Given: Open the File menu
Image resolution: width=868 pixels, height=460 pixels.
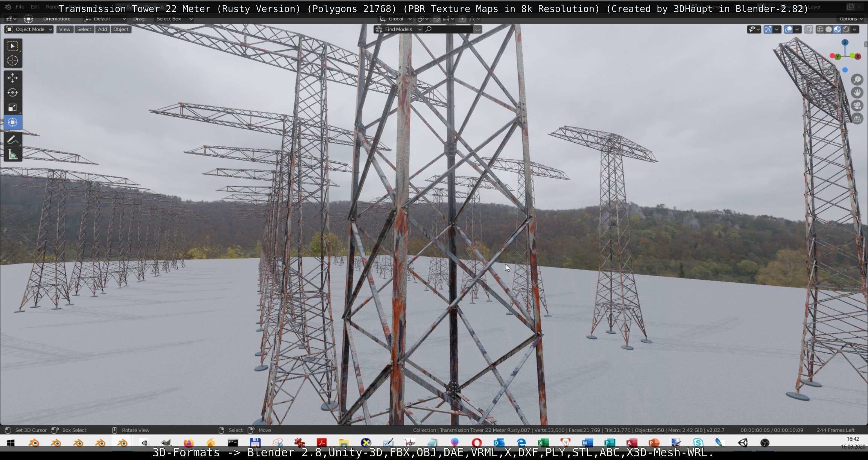Looking at the screenshot, I should point(20,7).
